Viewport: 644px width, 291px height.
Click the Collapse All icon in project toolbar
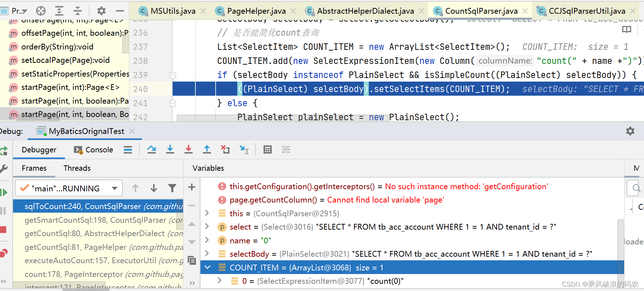click(x=78, y=11)
